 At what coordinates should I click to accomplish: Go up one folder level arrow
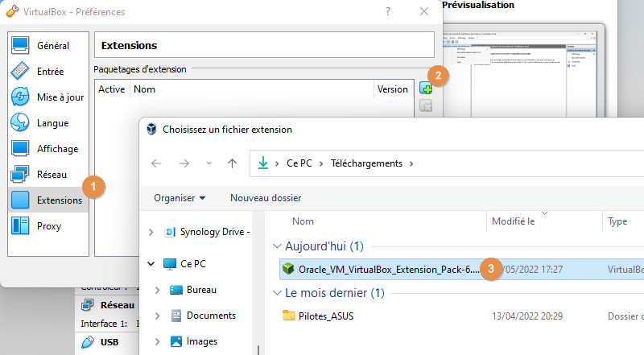click(232, 163)
